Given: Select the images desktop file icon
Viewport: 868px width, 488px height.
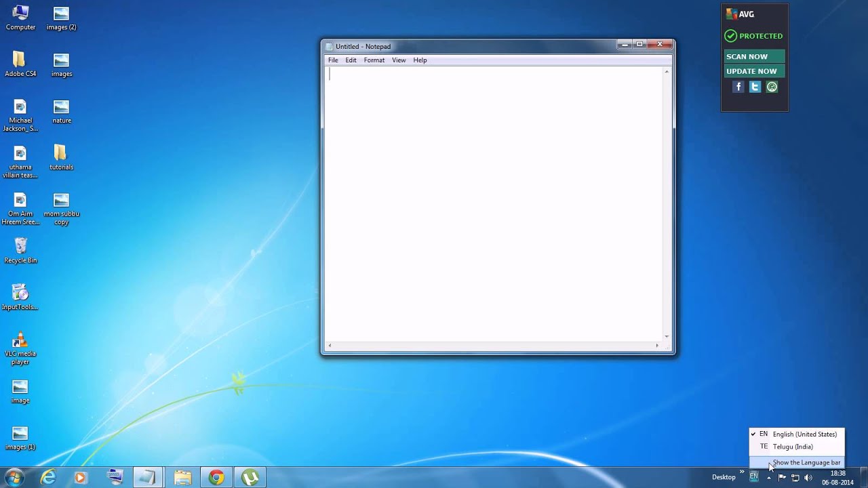Looking at the screenshot, I should [x=61, y=64].
